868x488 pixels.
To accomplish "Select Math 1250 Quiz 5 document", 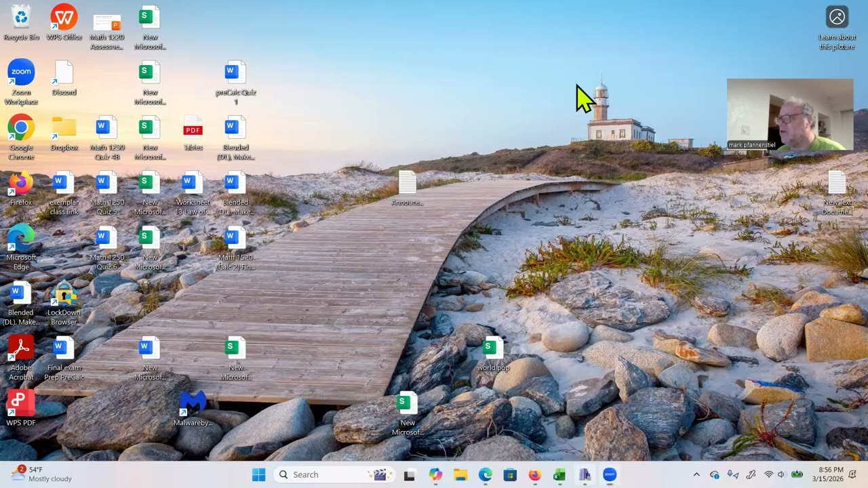I will 106,193.
